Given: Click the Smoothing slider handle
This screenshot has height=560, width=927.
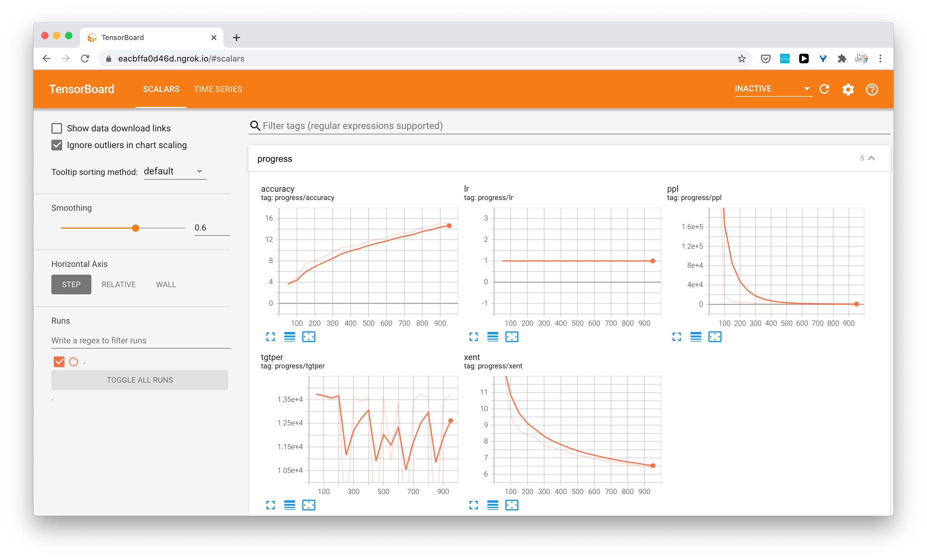Looking at the screenshot, I should (136, 228).
